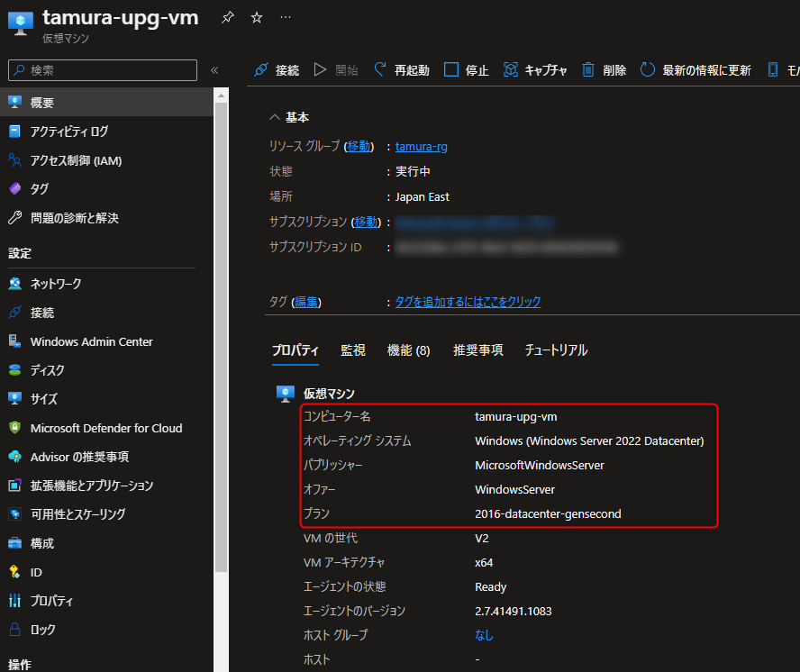
Task: Open the tamura-rg resource group link
Action: [421, 147]
